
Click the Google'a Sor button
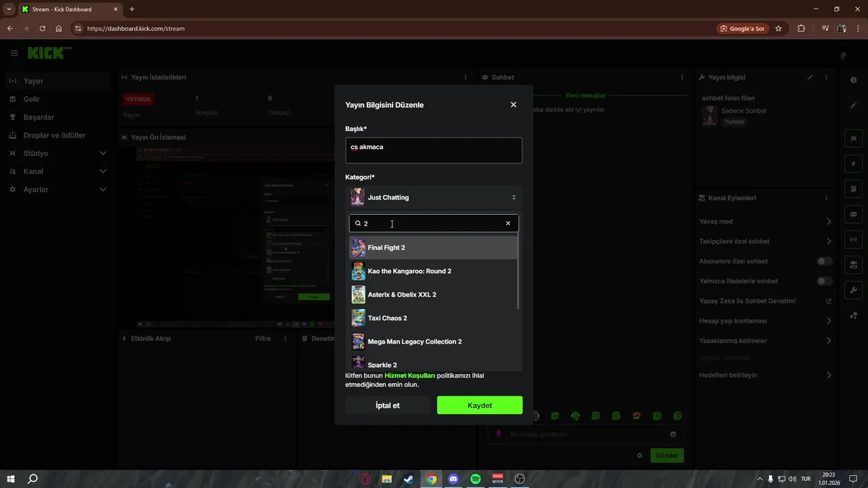pos(743,28)
